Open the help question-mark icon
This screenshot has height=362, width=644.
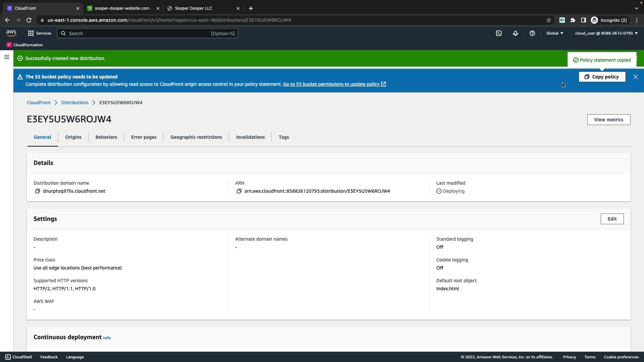point(532,33)
